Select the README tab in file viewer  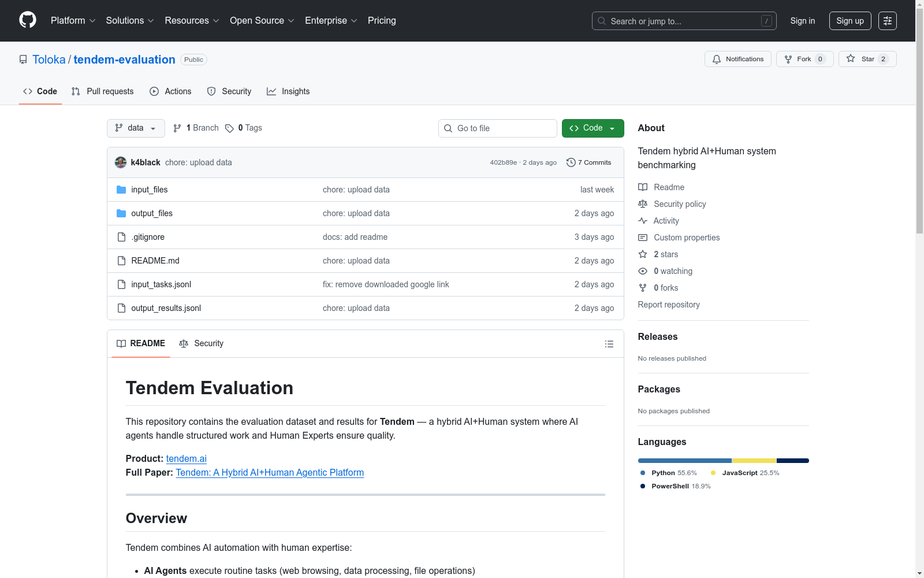click(x=141, y=343)
